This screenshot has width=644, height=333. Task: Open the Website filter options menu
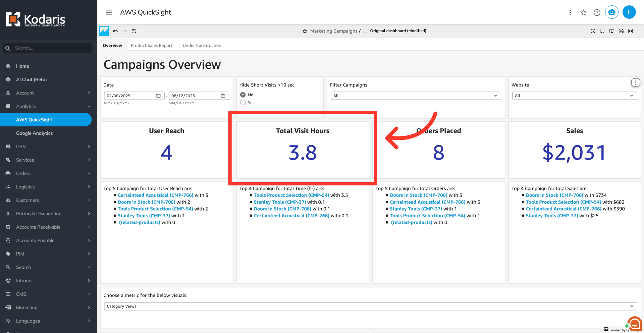(x=635, y=82)
